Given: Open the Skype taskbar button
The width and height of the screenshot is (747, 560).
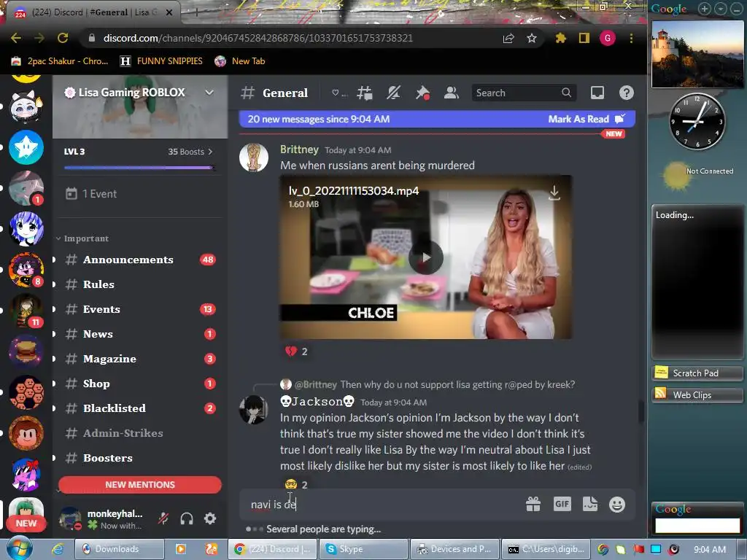Looking at the screenshot, I should tap(365, 549).
